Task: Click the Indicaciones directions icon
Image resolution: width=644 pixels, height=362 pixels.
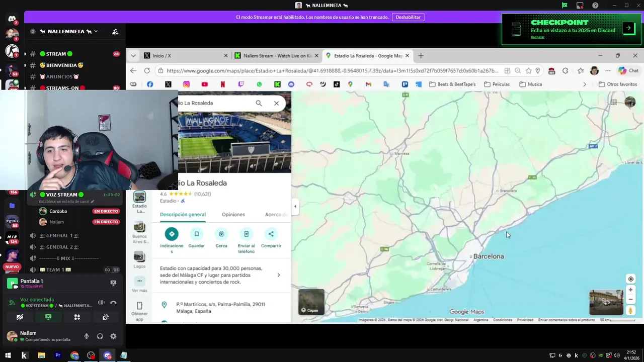Action: [172, 234]
